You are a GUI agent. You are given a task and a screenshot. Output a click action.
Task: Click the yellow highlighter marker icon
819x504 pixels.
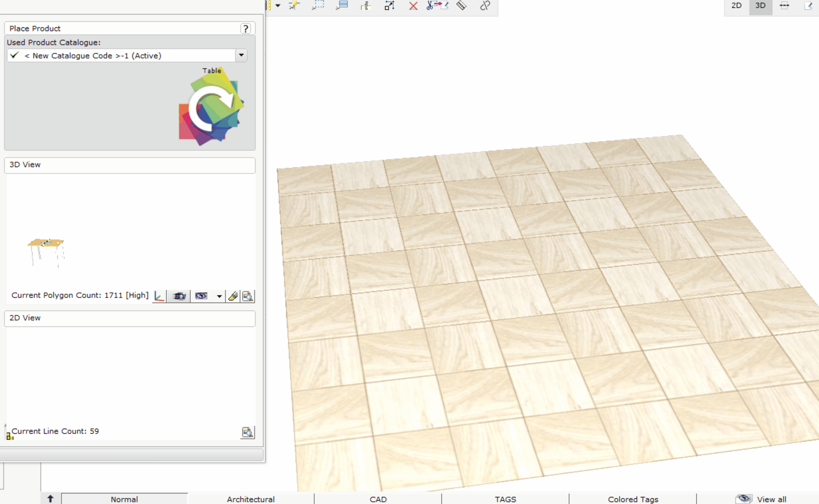(233, 296)
